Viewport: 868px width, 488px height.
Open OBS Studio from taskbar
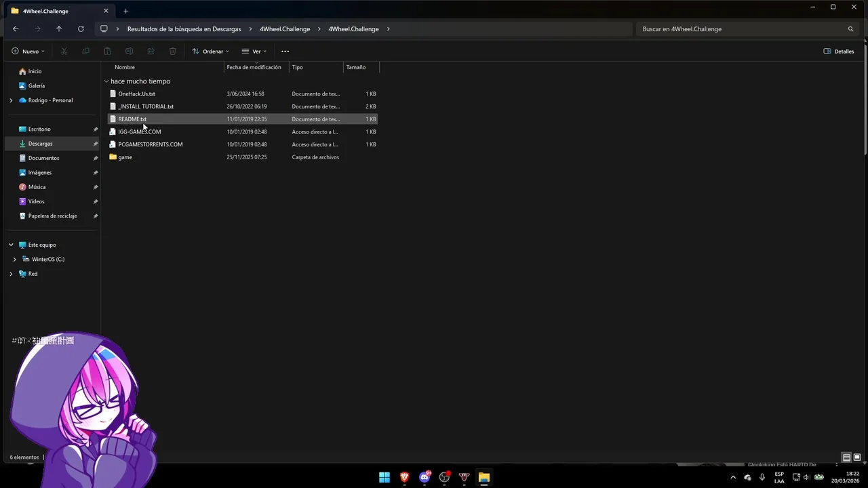[x=444, y=477]
